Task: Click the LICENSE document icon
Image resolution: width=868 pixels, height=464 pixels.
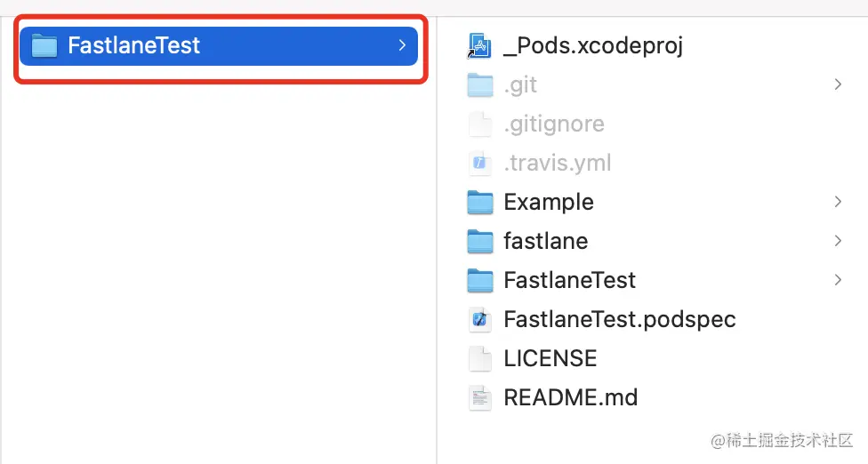Action: tap(480, 358)
